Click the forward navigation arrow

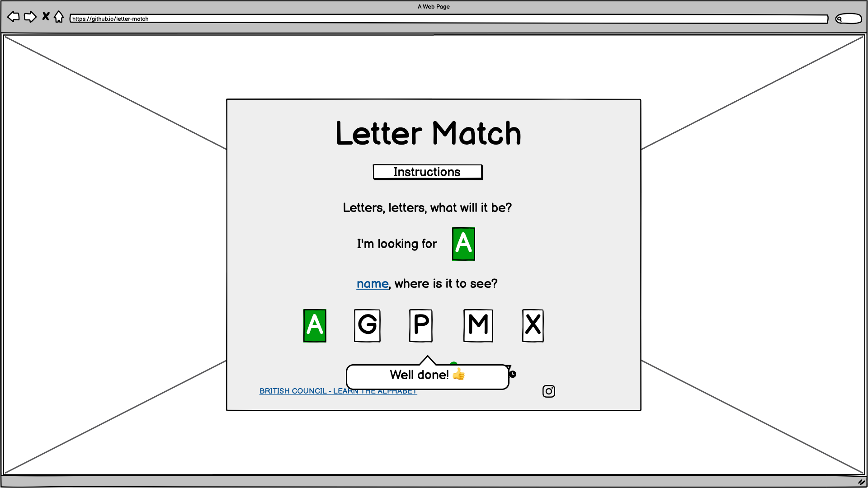coord(30,16)
